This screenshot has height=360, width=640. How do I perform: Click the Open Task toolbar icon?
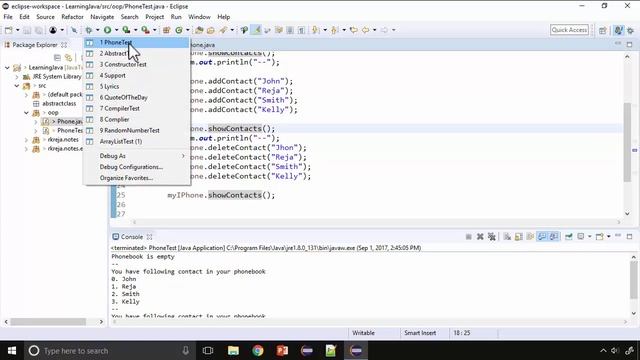pos(211,30)
